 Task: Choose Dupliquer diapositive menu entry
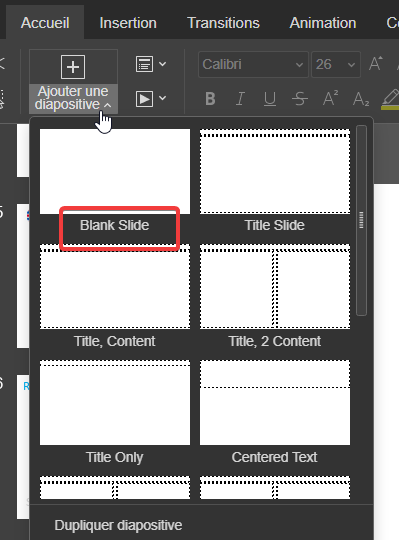coord(118,525)
